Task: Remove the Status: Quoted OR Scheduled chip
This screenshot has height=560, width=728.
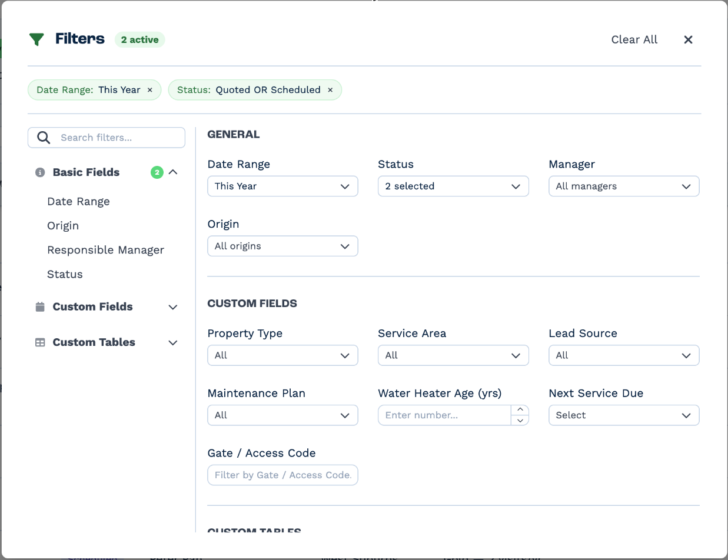Action: point(330,90)
